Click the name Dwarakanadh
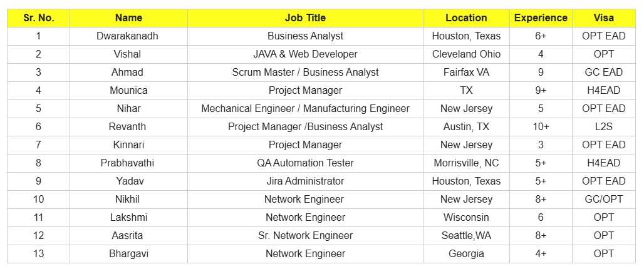Screen dimensions: 644x269 point(127,36)
